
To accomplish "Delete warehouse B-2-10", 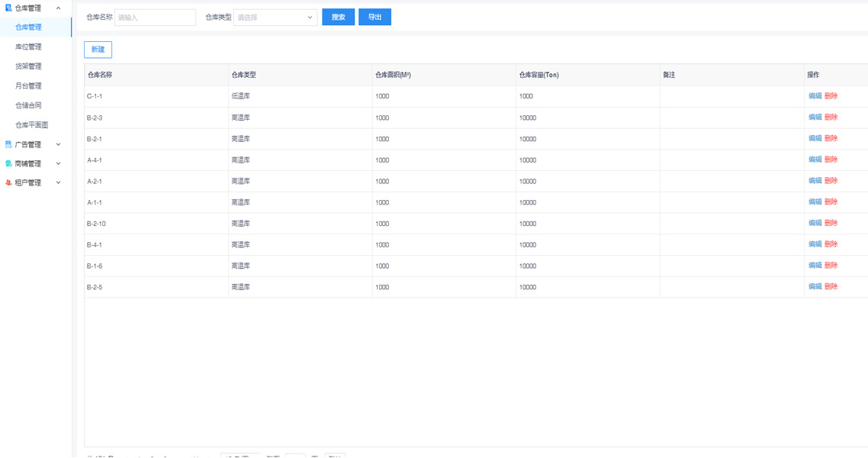I will pyautogui.click(x=831, y=223).
